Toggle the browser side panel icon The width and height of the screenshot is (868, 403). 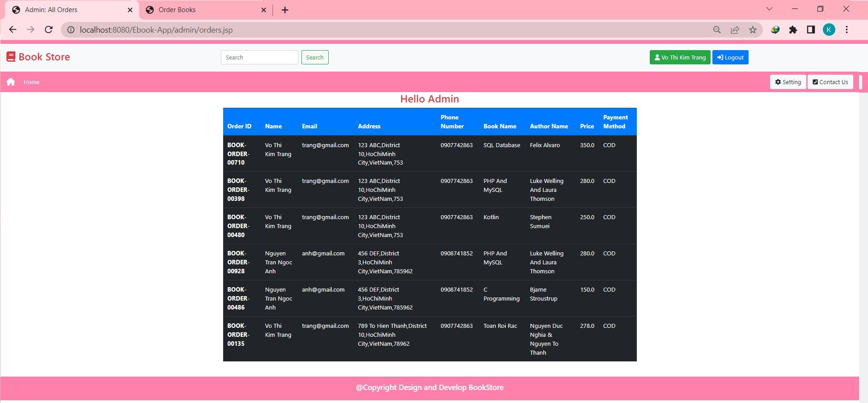coord(811,30)
